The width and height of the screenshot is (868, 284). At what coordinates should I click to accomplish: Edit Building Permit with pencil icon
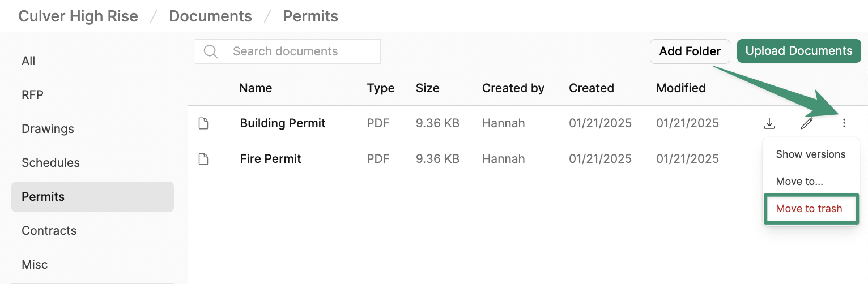click(x=807, y=123)
